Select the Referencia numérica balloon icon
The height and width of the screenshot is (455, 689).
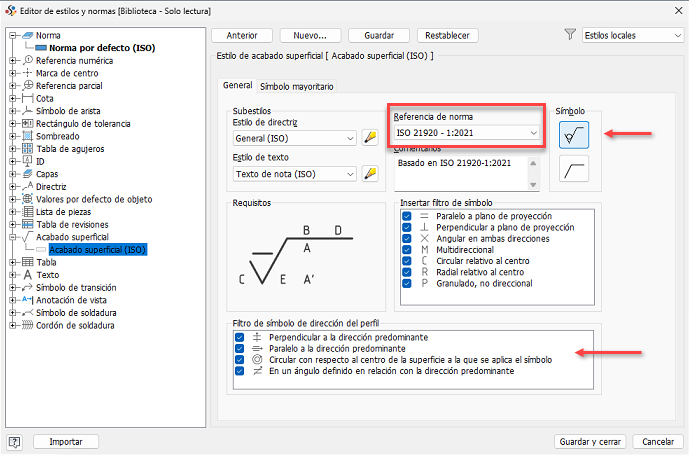click(28, 60)
